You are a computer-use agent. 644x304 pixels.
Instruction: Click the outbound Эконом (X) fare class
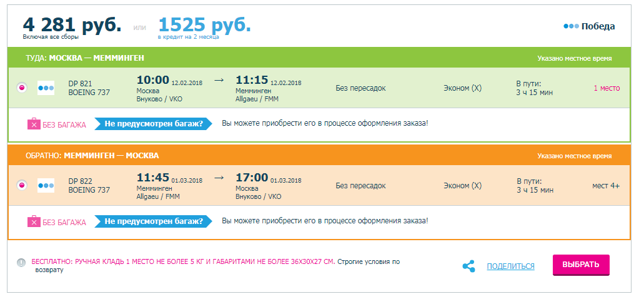click(x=462, y=88)
